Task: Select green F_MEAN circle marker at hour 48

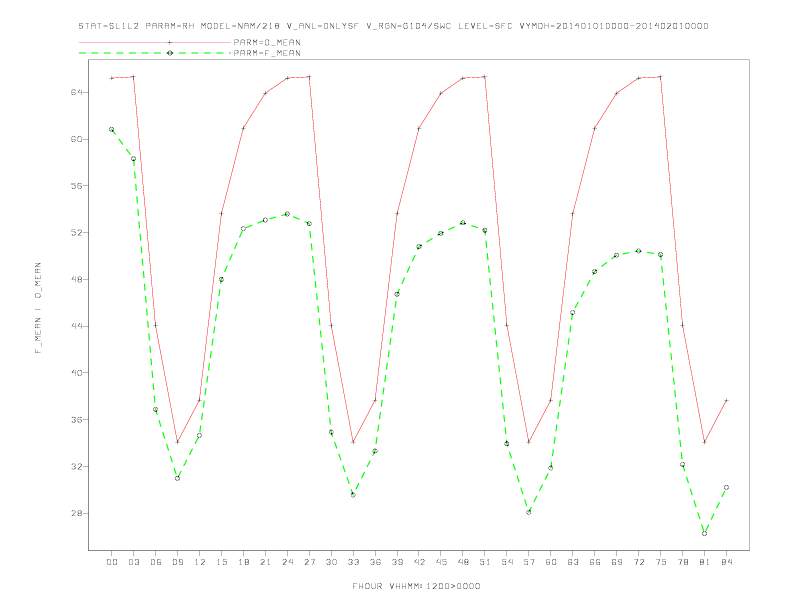Action: click(x=463, y=223)
